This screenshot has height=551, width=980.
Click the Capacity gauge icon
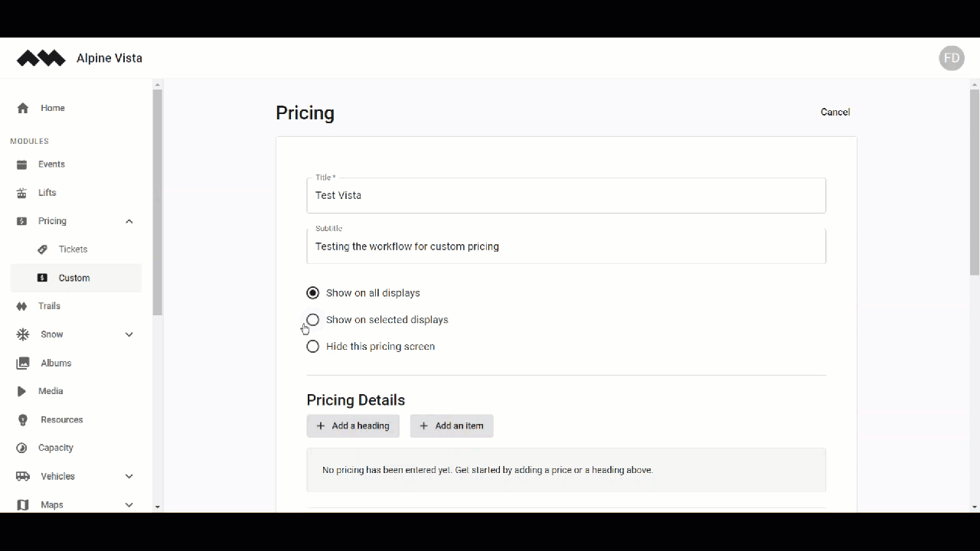(22, 448)
